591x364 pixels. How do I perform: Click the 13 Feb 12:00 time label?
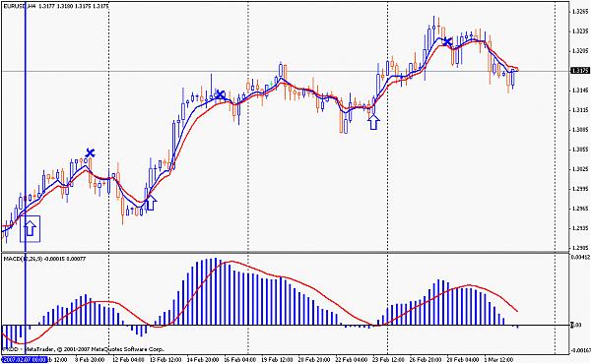165,360
